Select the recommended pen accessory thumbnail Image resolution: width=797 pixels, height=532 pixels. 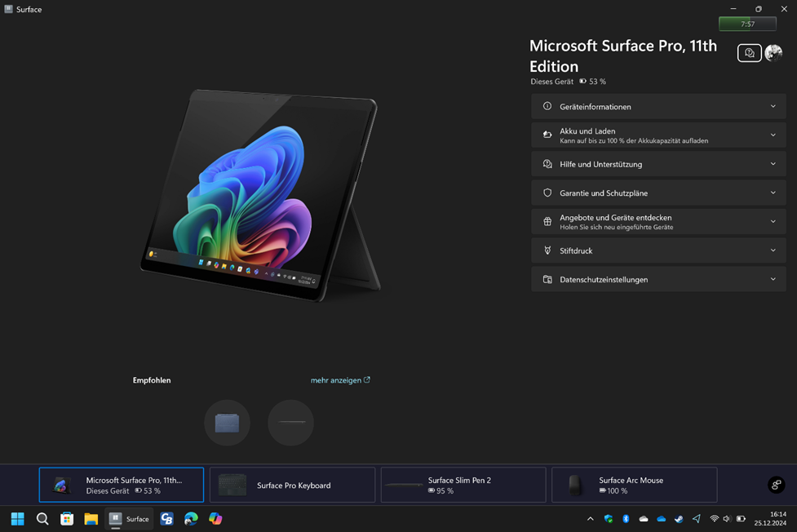[x=290, y=423]
